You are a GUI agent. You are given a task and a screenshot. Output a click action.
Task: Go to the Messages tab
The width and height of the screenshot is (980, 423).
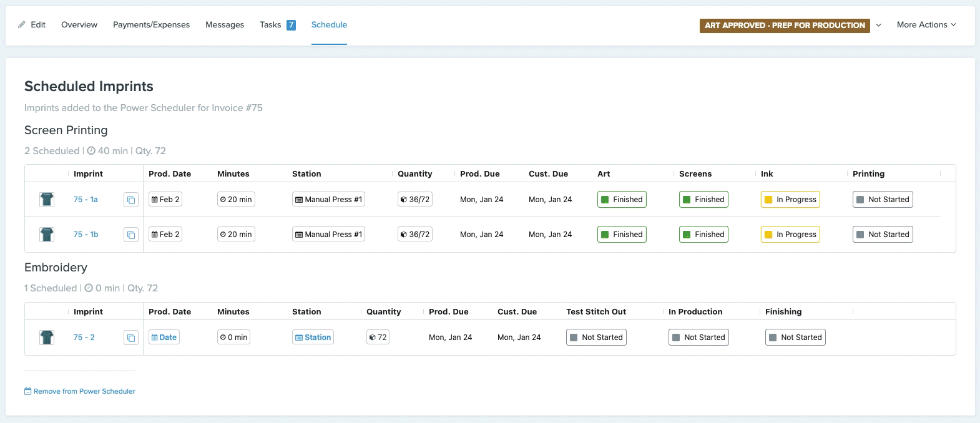[x=225, y=25]
